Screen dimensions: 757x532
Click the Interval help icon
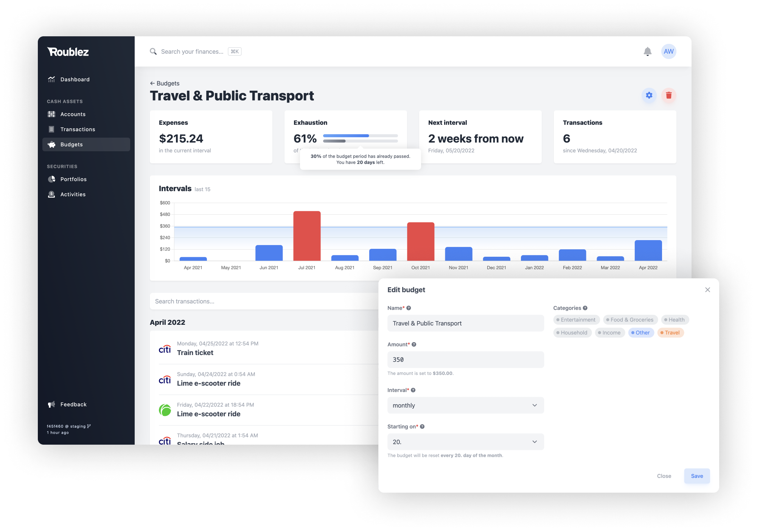point(413,390)
